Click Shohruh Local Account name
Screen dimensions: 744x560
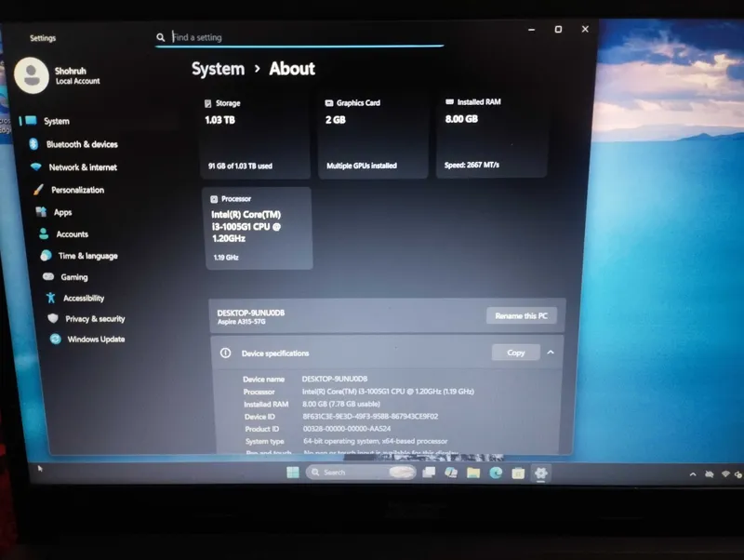pyautogui.click(x=77, y=75)
